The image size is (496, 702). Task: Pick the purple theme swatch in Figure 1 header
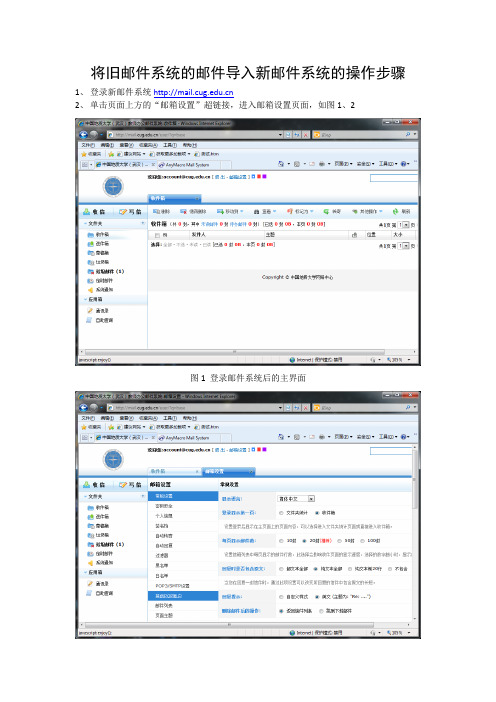[264, 176]
